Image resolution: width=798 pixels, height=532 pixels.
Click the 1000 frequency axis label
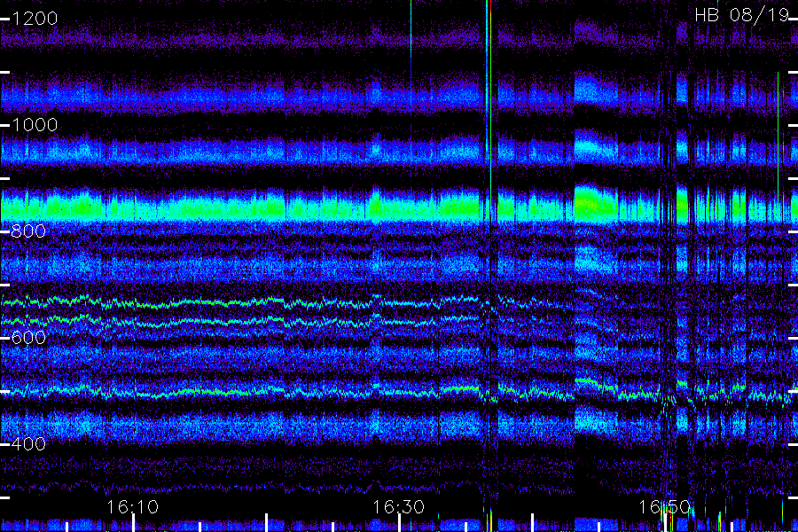coord(35,125)
